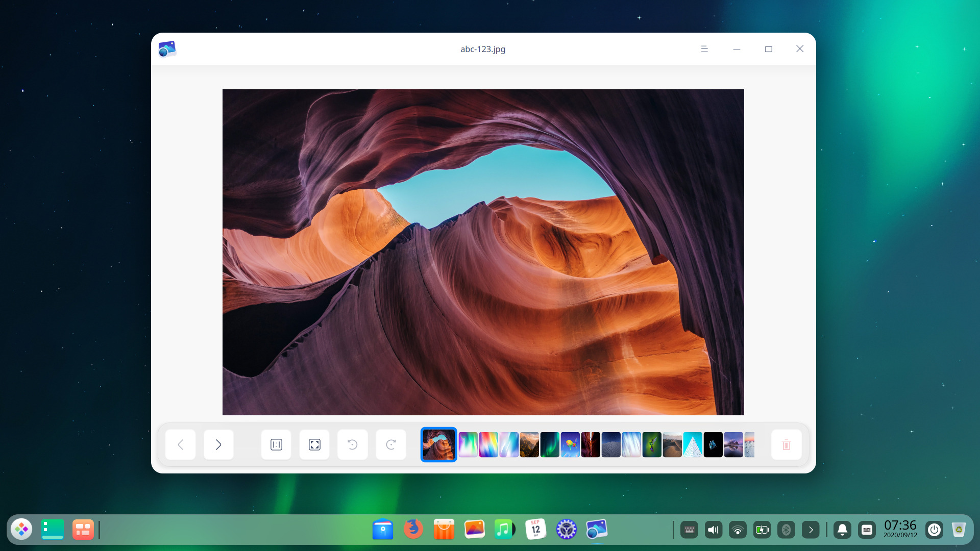Image resolution: width=980 pixels, height=551 pixels.
Task: Select the 1:1 original size view
Action: (x=276, y=444)
